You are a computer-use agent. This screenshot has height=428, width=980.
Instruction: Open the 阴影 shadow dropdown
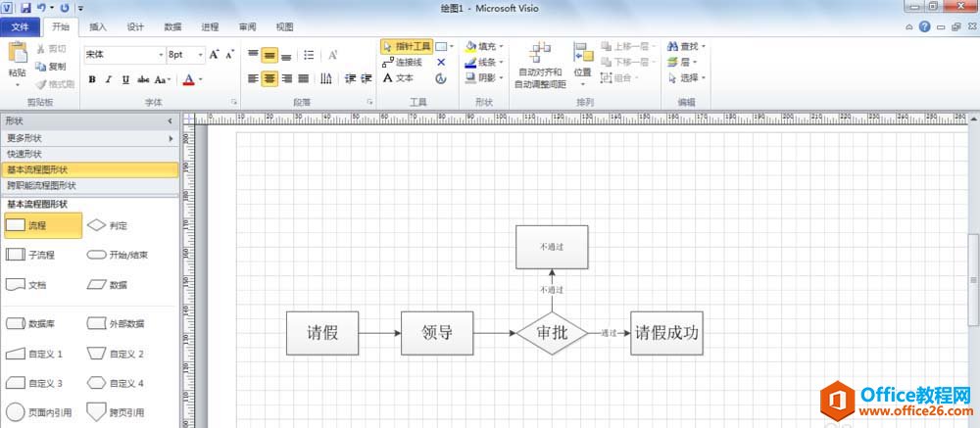click(x=484, y=77)
